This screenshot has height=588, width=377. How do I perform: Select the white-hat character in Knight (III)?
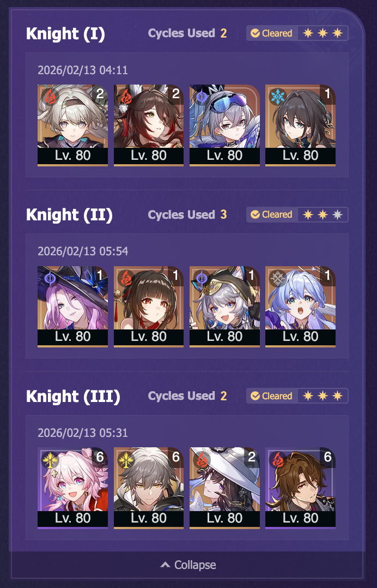click(224, 488)
